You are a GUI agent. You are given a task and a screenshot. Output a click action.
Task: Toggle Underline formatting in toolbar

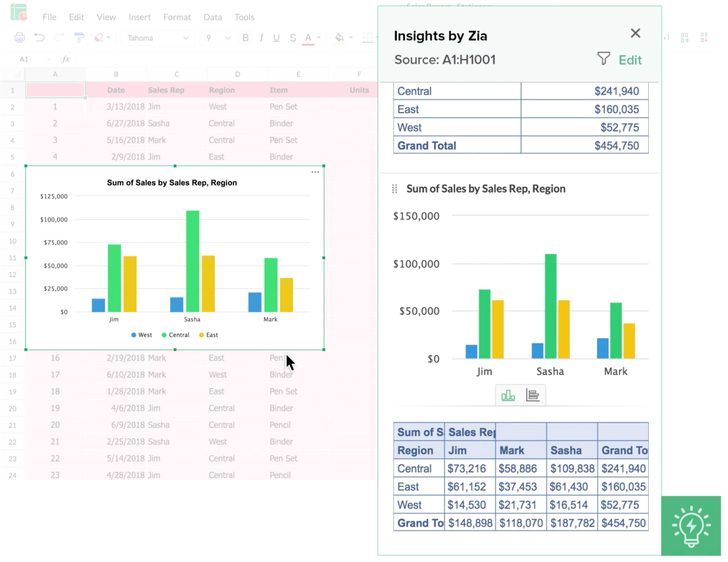(x=276, y=38)
